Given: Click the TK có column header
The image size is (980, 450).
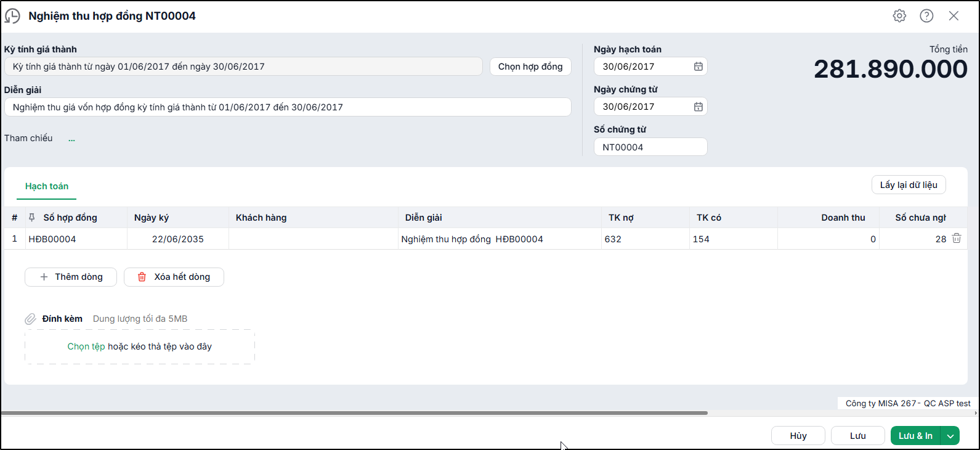Looking at the screenshot, I should [x=734, y=218].
